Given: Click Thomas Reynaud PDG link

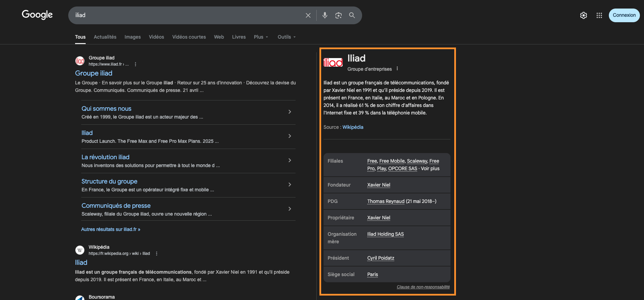Looking at the screenshot, I should (386, 201).
